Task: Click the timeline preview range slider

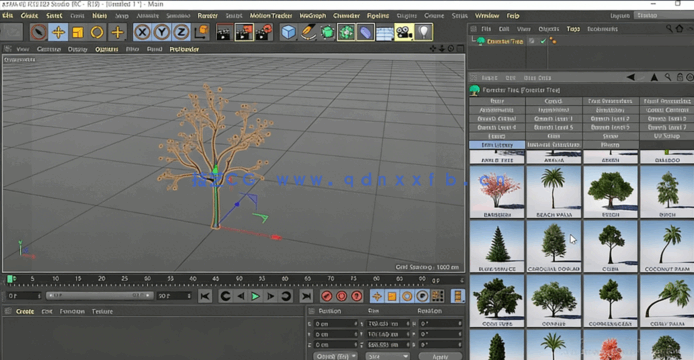Action: click(100, 295)
